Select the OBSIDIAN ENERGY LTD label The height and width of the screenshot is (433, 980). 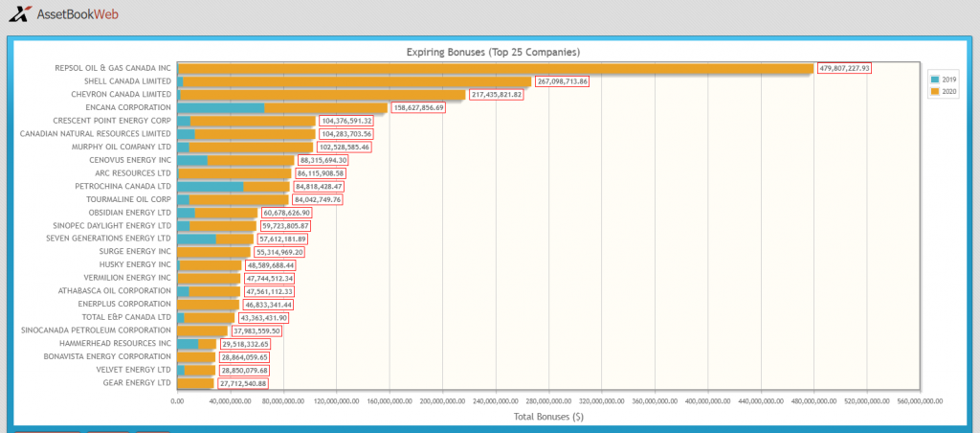[129, 213]
